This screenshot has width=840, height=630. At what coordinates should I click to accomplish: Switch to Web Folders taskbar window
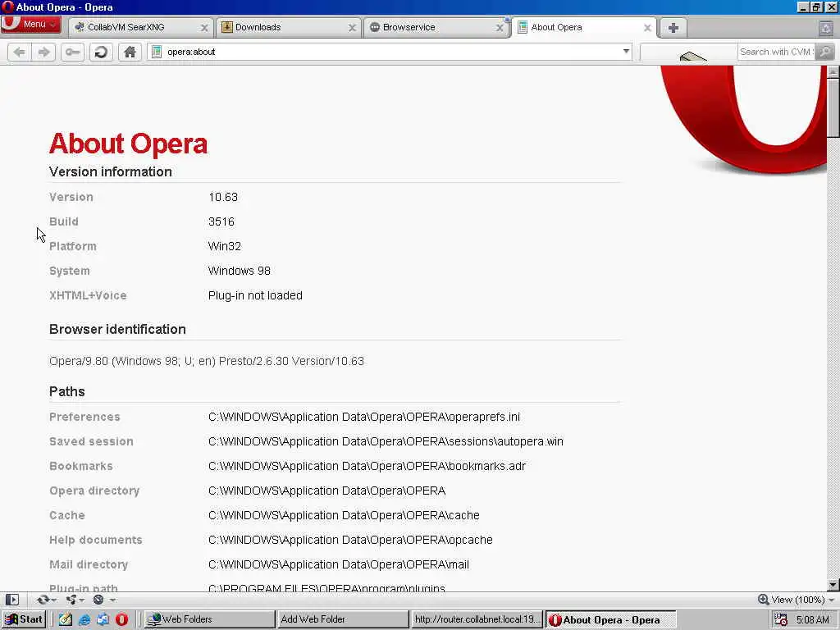tap(209, 619)
